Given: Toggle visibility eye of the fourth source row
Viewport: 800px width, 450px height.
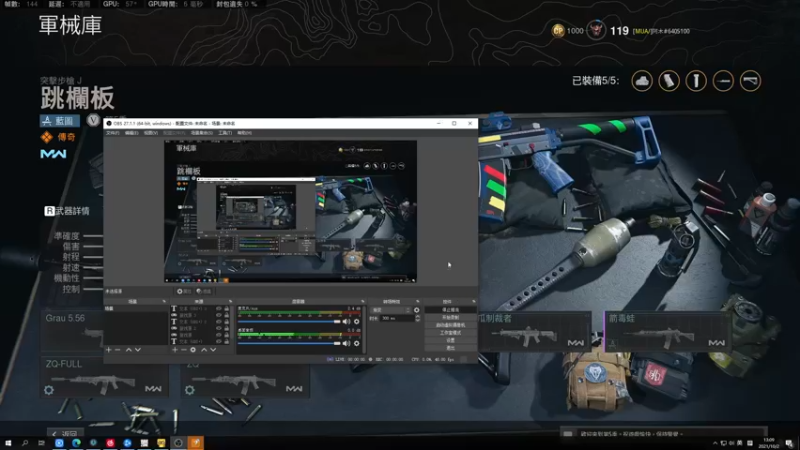Looking at the screenshot, I should pos(219,329).
